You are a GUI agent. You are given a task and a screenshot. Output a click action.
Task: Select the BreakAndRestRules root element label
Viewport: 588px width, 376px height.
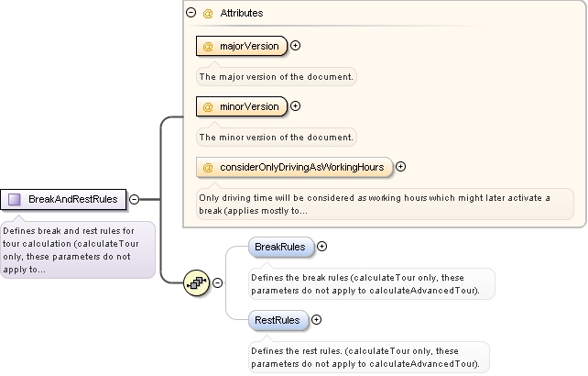73,199
